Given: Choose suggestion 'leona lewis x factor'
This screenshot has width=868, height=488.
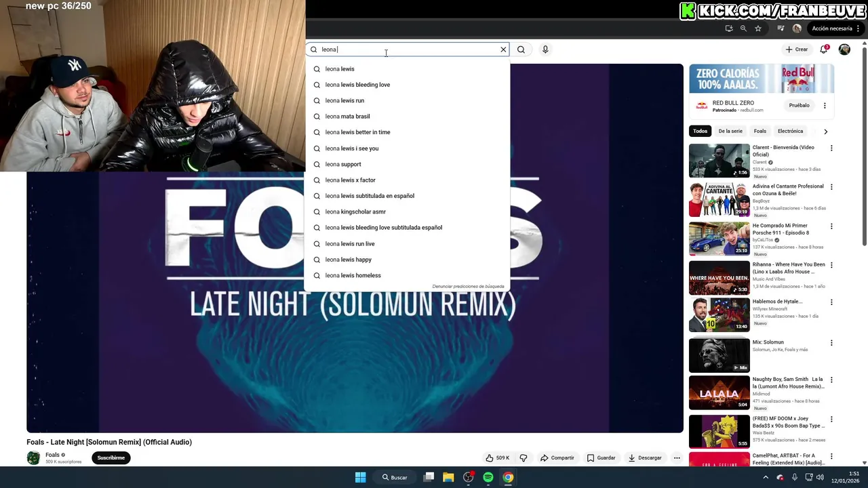Looking at the screenshot, I should pyautogui.click(x=407, y=180).
